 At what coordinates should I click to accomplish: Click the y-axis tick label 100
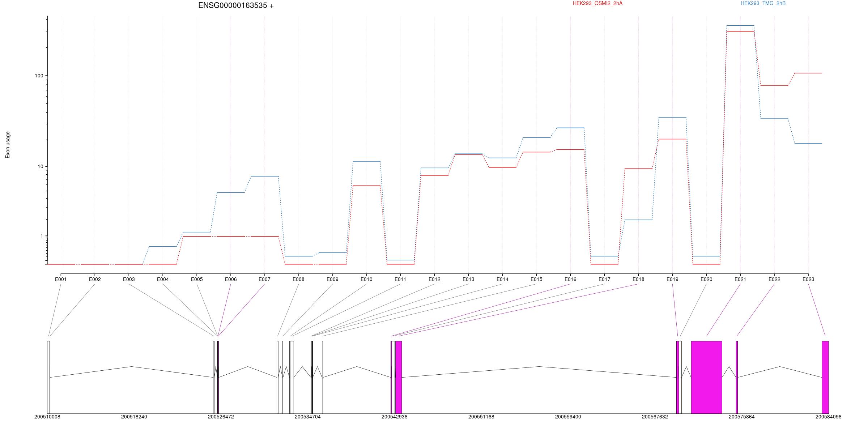[x=39, y=76]
